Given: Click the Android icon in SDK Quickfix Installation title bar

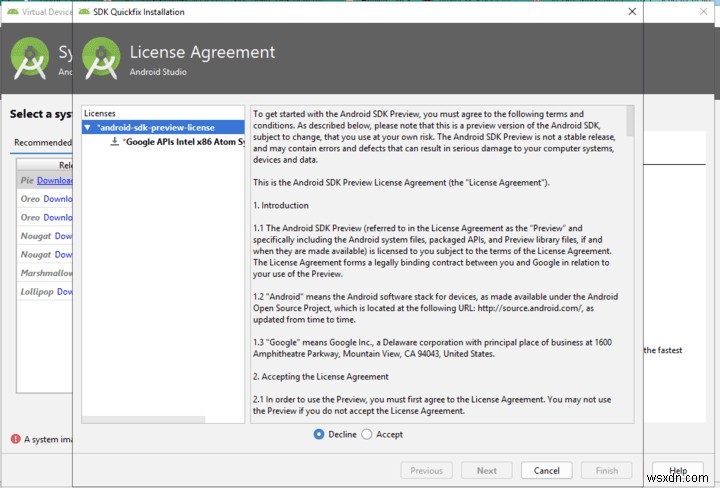Looking at the screenshot, I should (84, 11).
